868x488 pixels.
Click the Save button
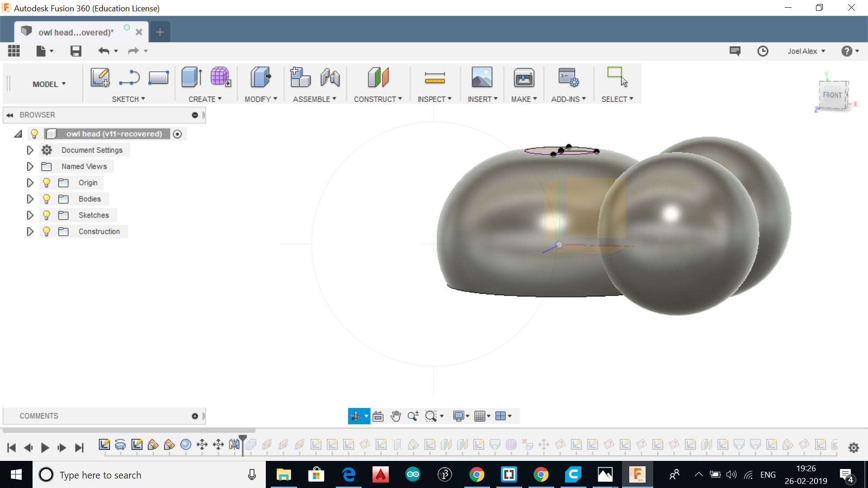coord(75,51)
